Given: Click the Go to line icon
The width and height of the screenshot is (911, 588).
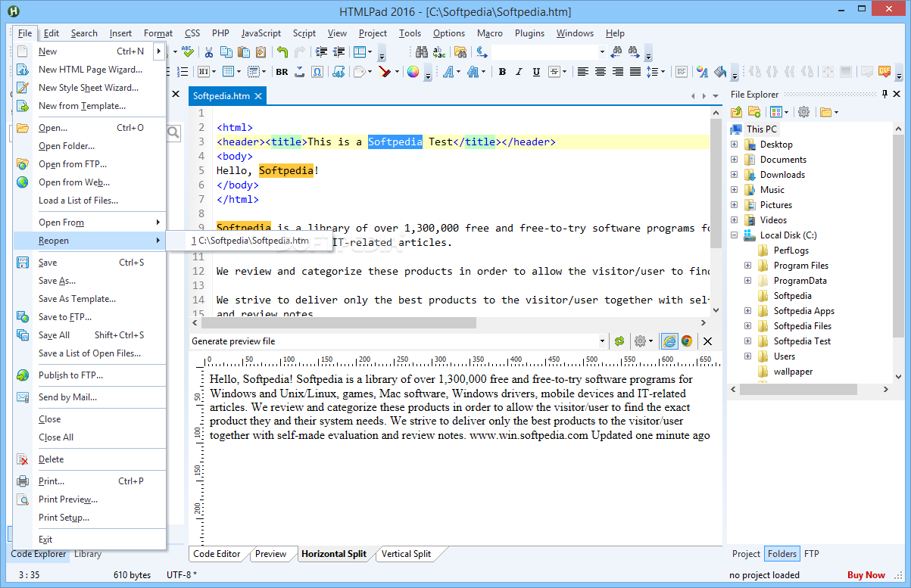Looking at the screenshot, I should point(482,52).
